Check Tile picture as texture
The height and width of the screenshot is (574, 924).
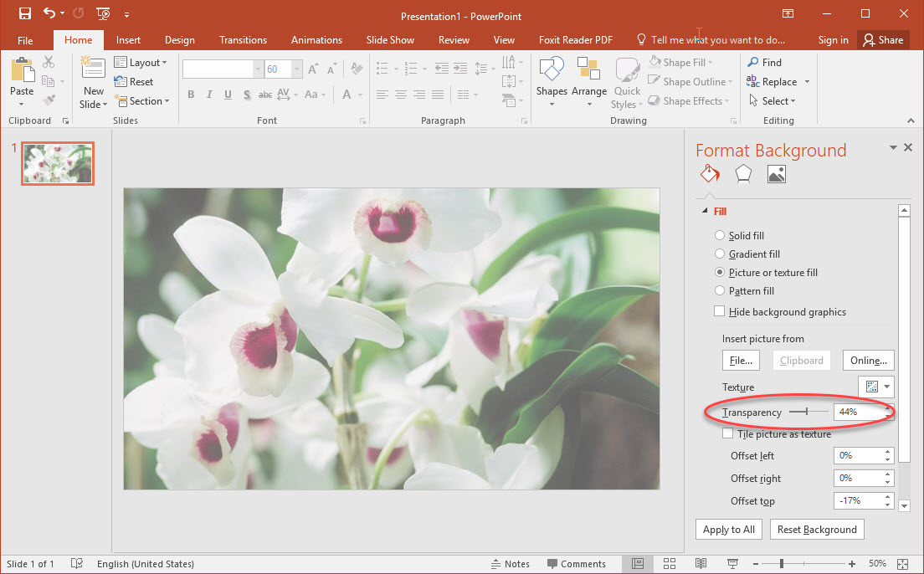[x=727, y=433]
